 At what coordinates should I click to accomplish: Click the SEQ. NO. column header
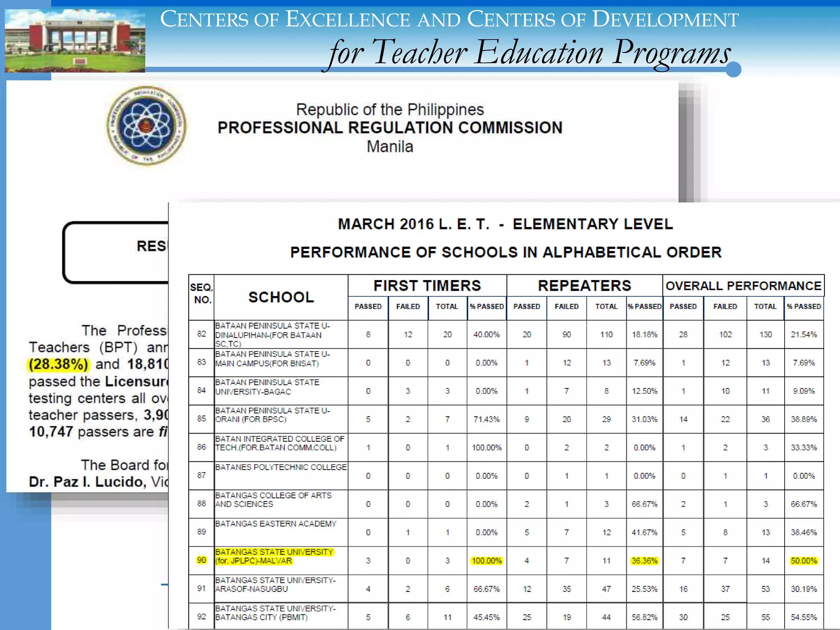(x=201, y=293)
